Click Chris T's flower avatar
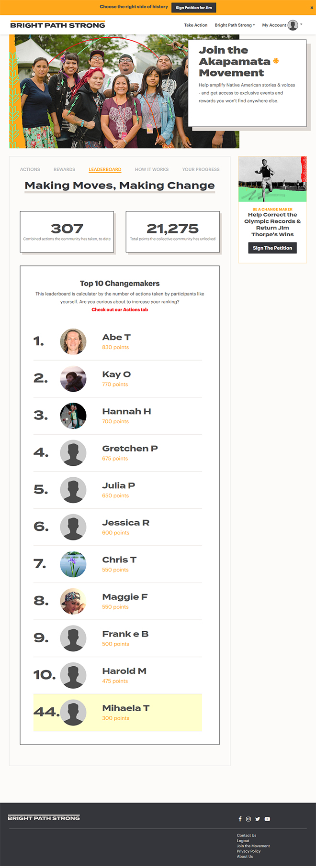This screenshot has width=316, height=868. [73, 564]
